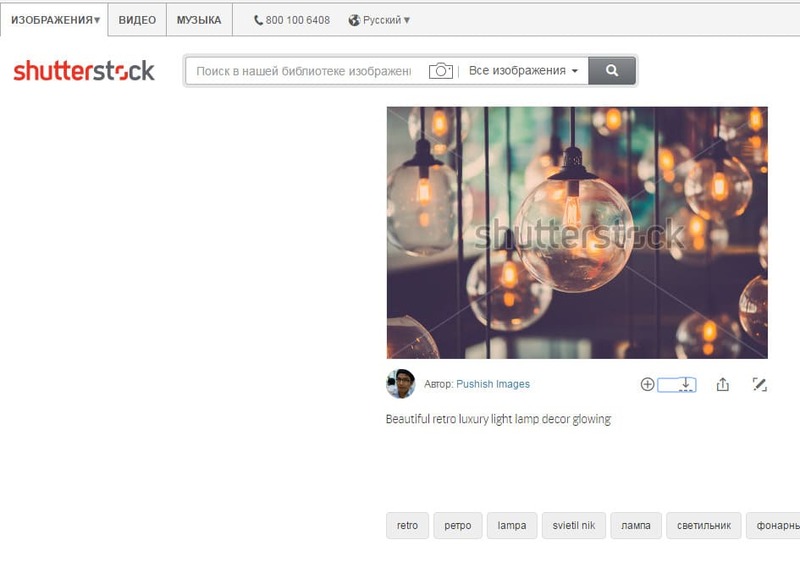Viewport: 800px width, 562px height.
Task: Click the share upload icon
Action: [722, 385]
